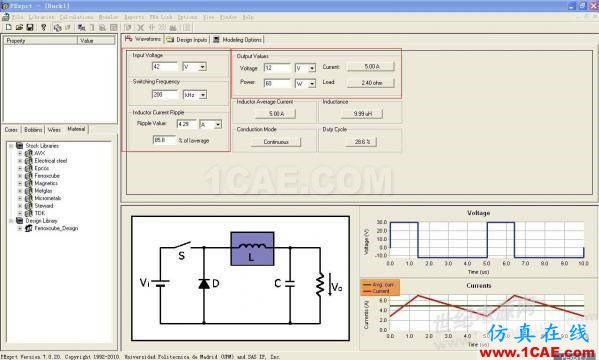This screenshot has height=360, width=599.
Task: Click the New document toolbar icon
Action: click(8, 27)
